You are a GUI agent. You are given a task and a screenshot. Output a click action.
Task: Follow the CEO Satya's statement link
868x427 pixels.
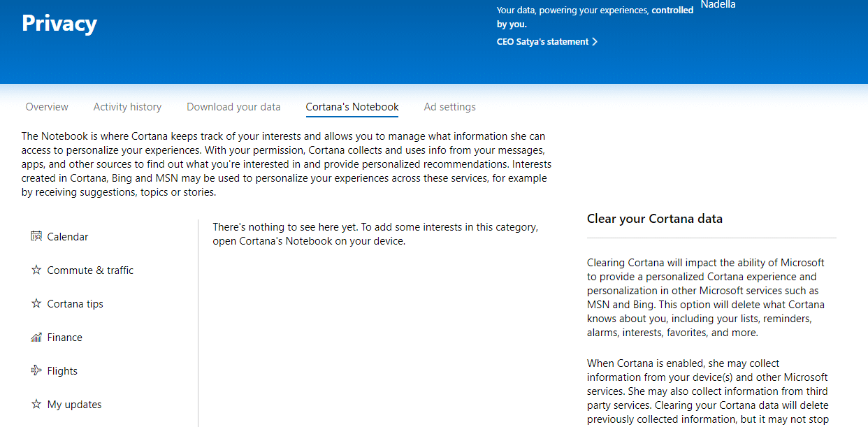click(x=542, y=42)
